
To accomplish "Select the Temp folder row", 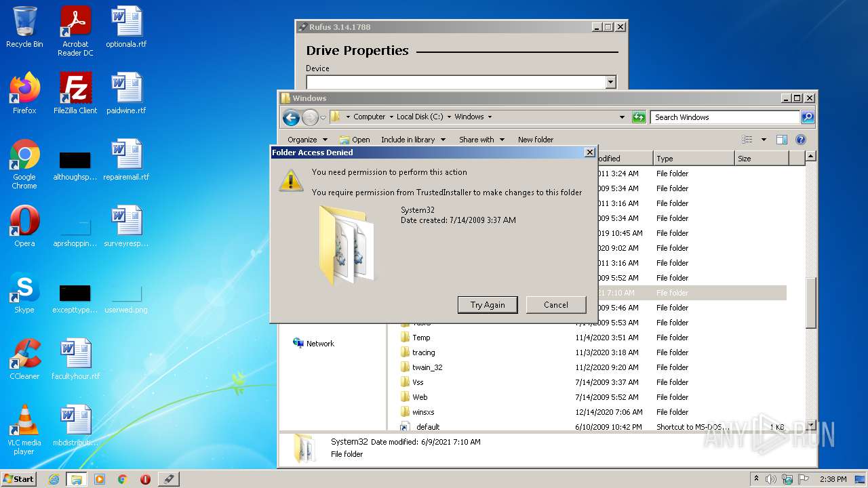I will [593, 338].
